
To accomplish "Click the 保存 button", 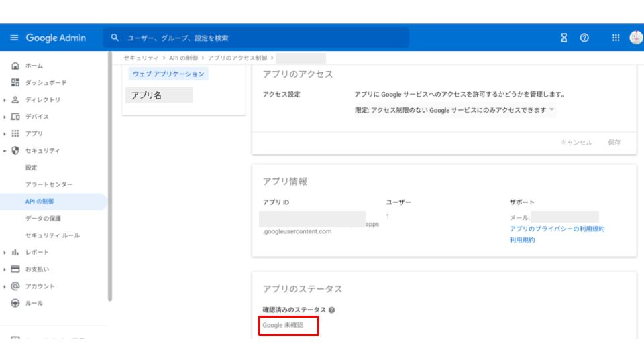I will tap(614, 142).
